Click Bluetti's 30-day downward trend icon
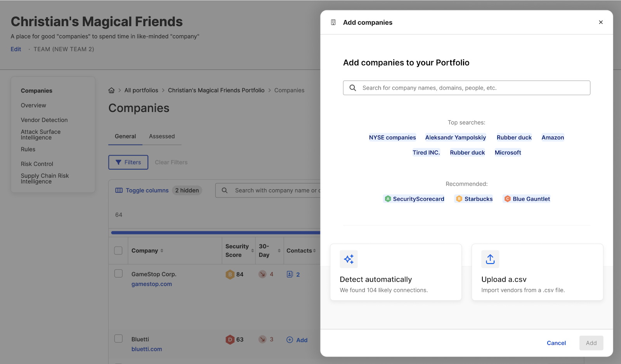 click(263, 339)
